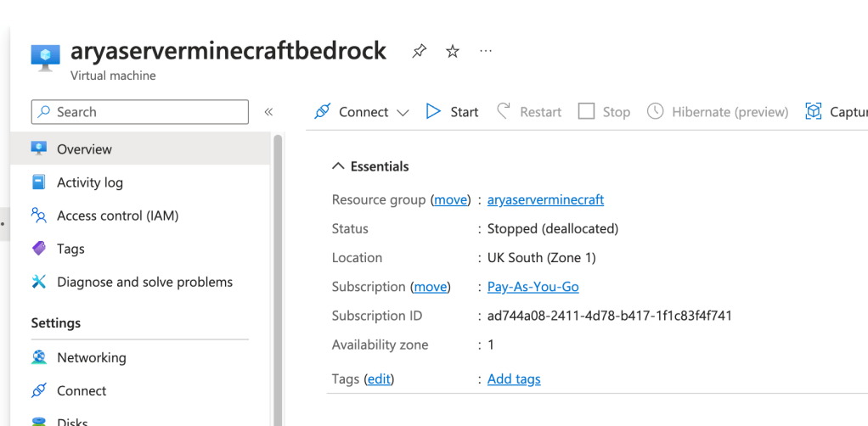Screen dimensions: 868x426
Task: Click the Access control people icon
Action: [x=39, y=216]
